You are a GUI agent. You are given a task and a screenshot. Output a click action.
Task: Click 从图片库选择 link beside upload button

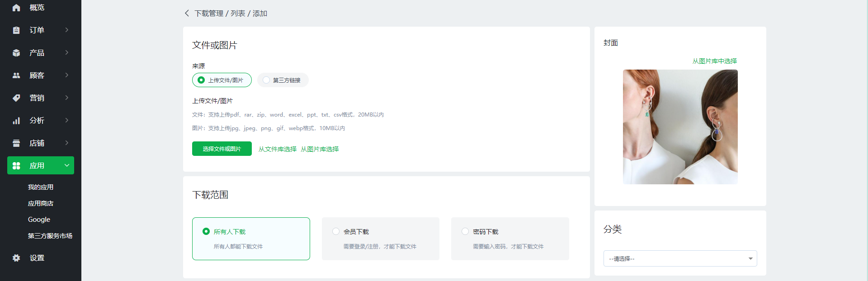click(x=320, y=149)
